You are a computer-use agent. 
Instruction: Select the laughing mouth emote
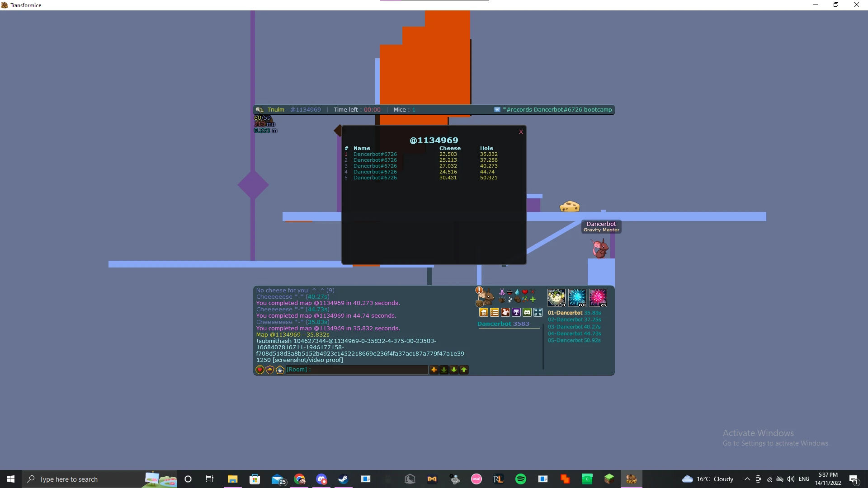(x=509, y=292)
